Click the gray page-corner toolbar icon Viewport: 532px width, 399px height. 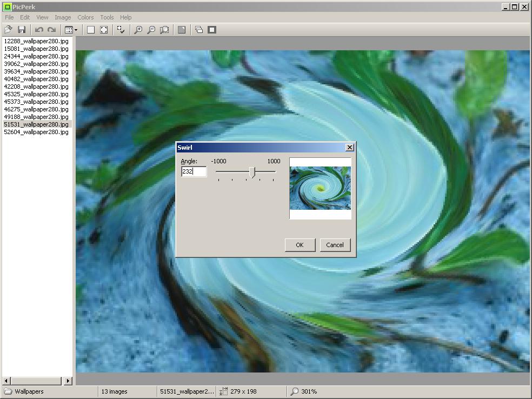(182, 30)
